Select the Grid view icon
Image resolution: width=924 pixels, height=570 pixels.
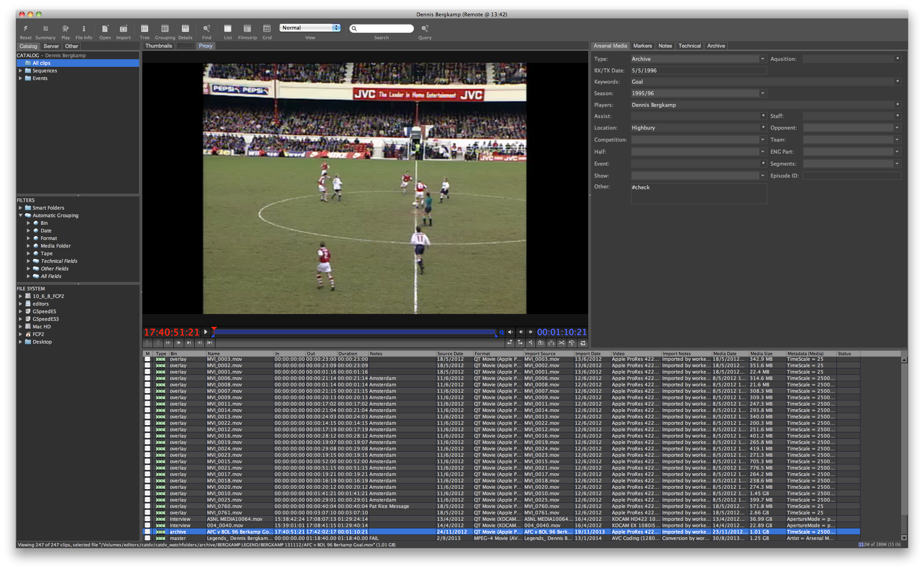tap(267, 29)
